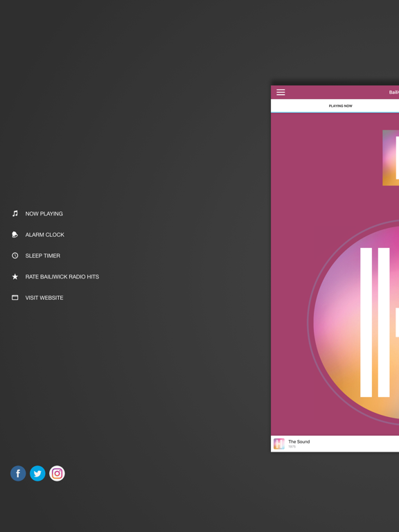Screen dimensions: 399x532
Task: Open the Twitter social icon
Action: coord(37,473)
